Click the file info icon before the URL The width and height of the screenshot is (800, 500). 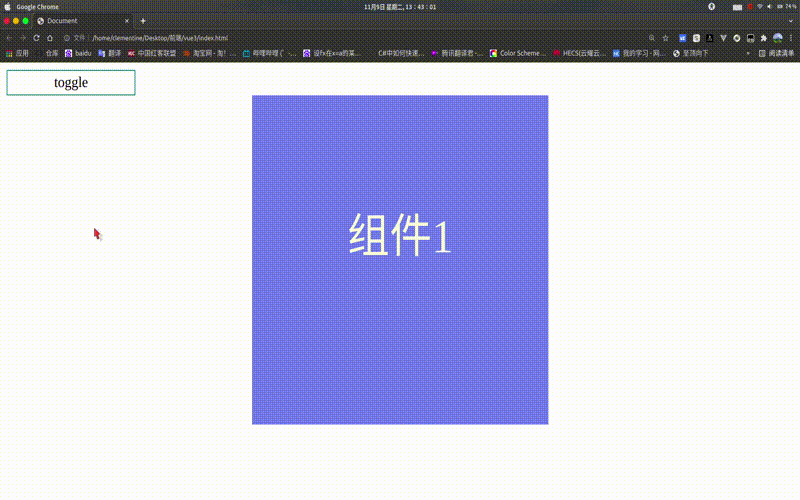click(x=67, y=38)
